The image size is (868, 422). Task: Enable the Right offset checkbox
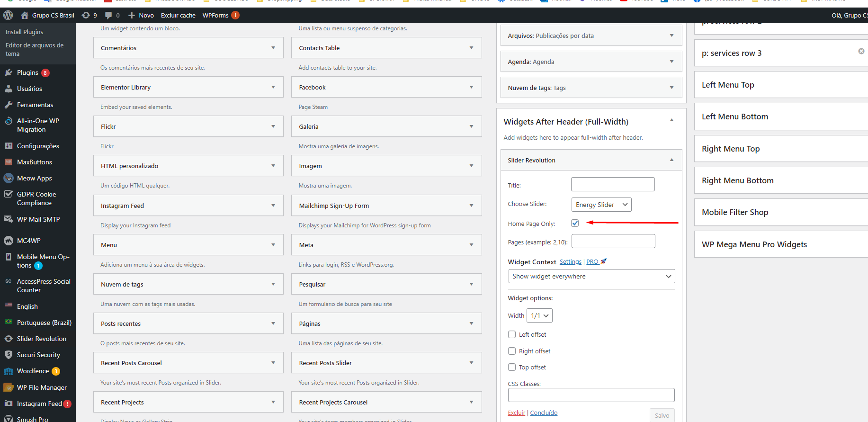(x=512, y=351)
